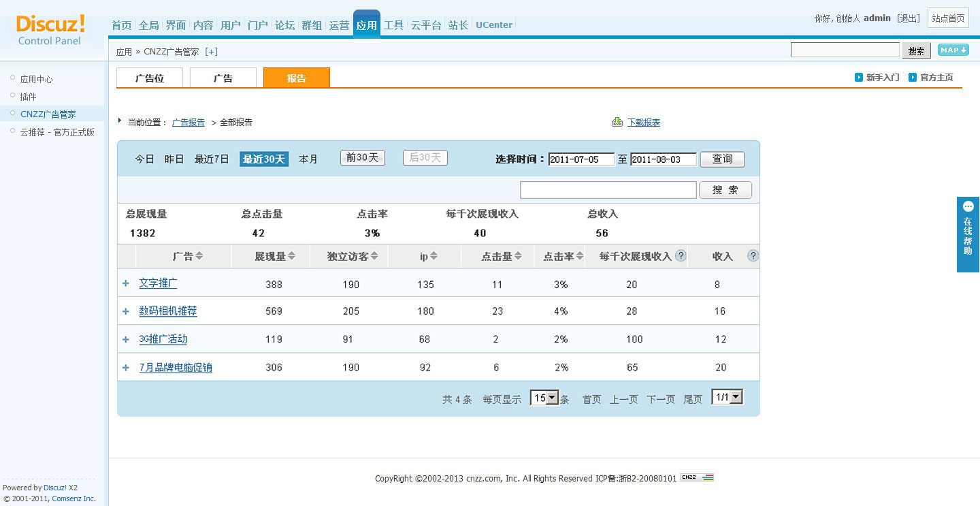The height and width of the screenshot is (506, 980).
Task: Switch to the 广告 tab
Action: (223, 78)
